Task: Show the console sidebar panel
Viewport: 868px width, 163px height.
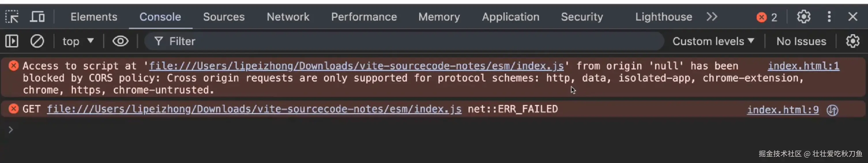Action: click(x=12, y=41)
